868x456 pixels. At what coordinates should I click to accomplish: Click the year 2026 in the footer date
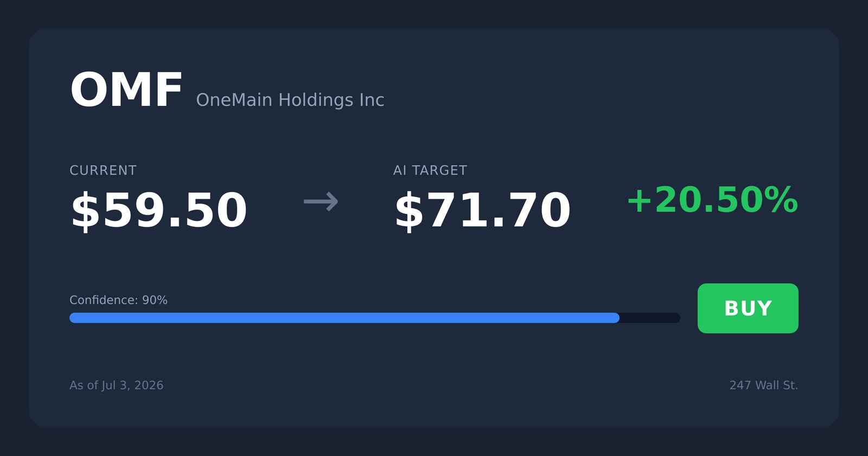coord(149,385)
